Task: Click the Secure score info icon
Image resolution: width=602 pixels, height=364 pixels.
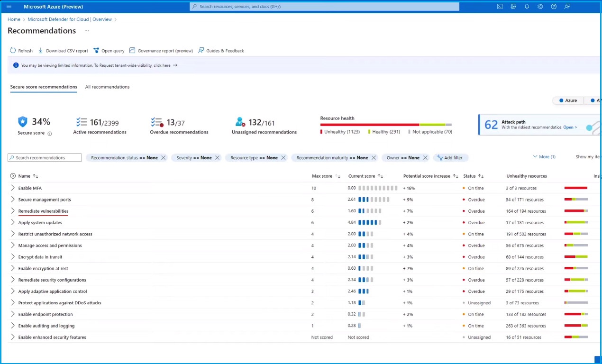Action: 50,134
